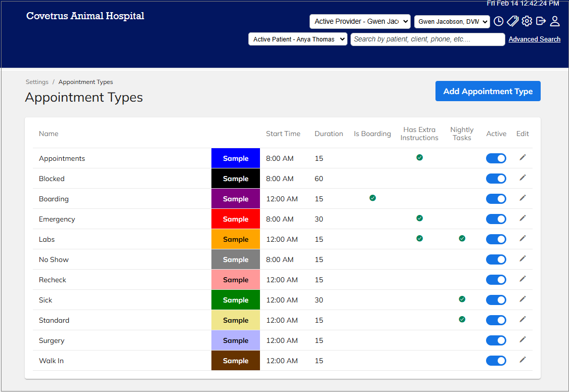Click the Covetrus Animal Hospital title
Viewport: 569px width, 392px height.
click(x=85, y=16)
